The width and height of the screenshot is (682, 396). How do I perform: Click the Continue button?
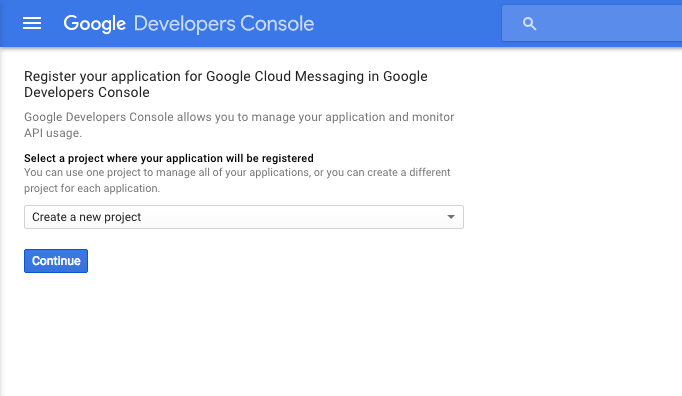click(x=56, y=261)
